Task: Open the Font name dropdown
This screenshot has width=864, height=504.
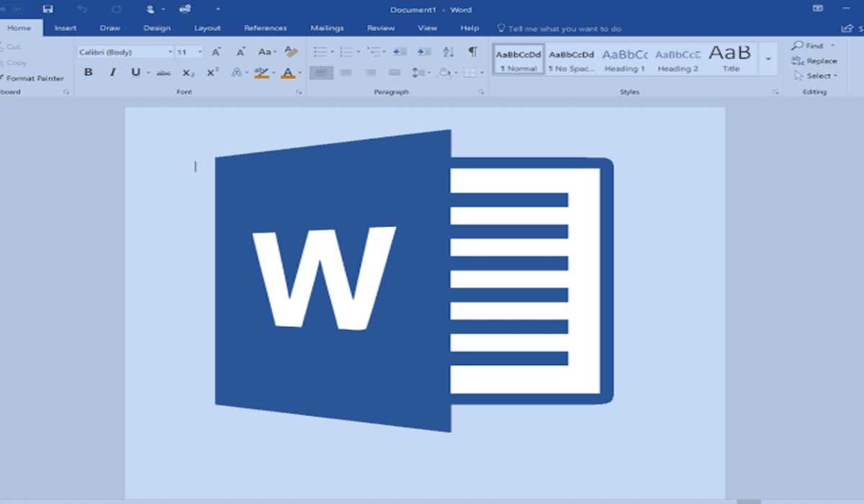Action: click(x=170, y=51)
